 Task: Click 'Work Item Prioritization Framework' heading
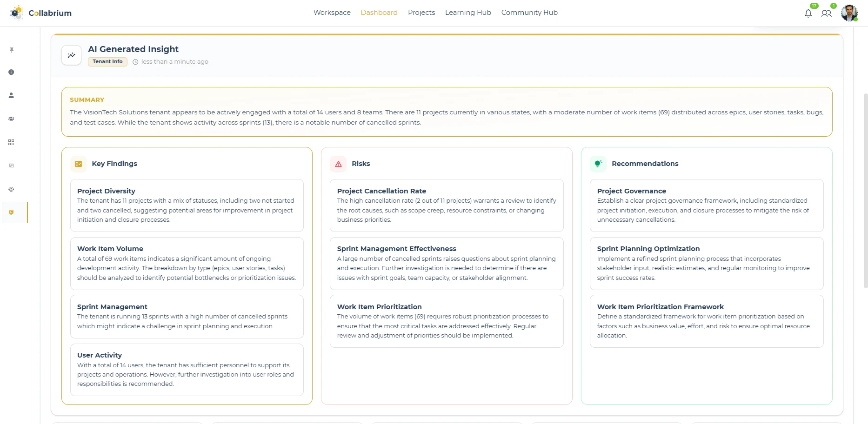point(661,307)
